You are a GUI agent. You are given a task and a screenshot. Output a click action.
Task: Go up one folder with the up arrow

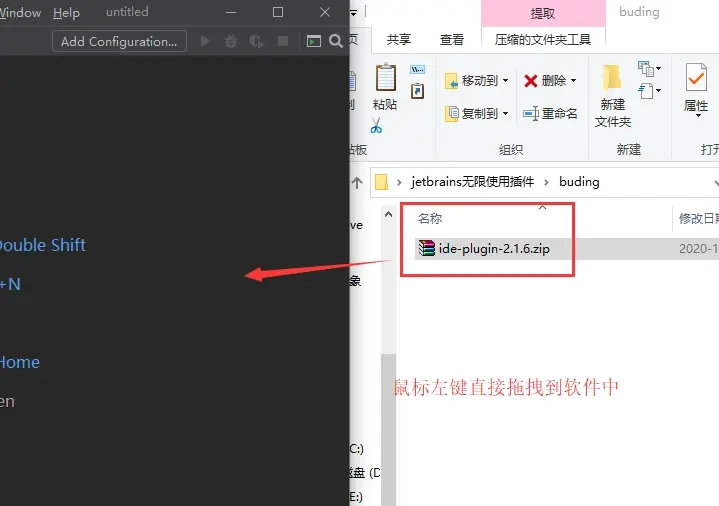tap(357, 183)
